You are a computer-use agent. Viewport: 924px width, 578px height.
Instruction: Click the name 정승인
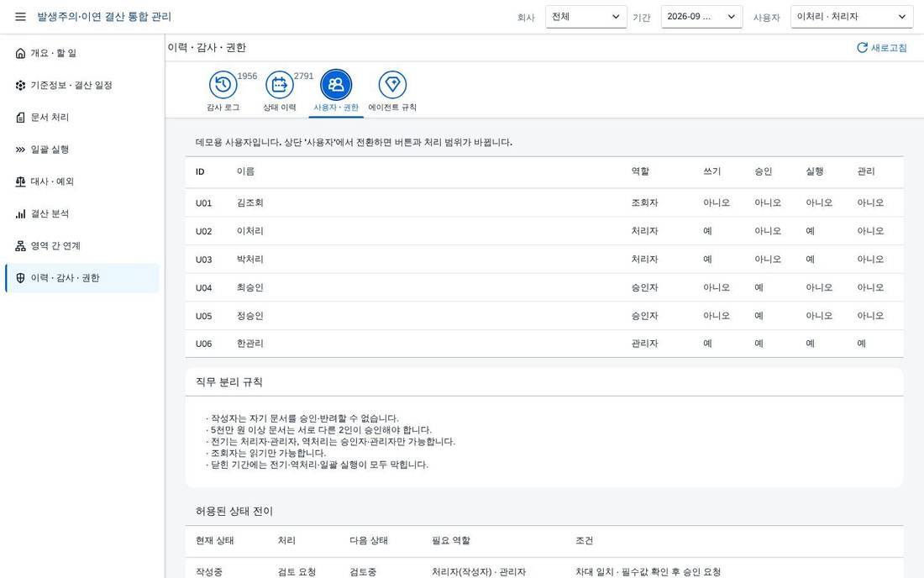[249, 316]
